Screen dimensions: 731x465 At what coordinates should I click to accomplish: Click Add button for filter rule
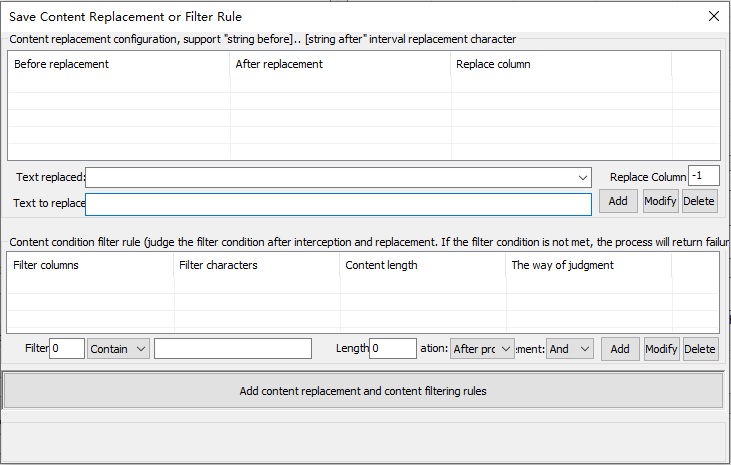coord(620,348)
